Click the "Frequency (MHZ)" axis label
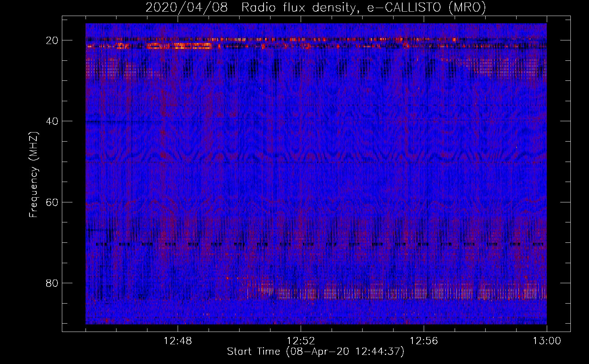The width and height of the screenshot is (589, 364). [33, 175]
